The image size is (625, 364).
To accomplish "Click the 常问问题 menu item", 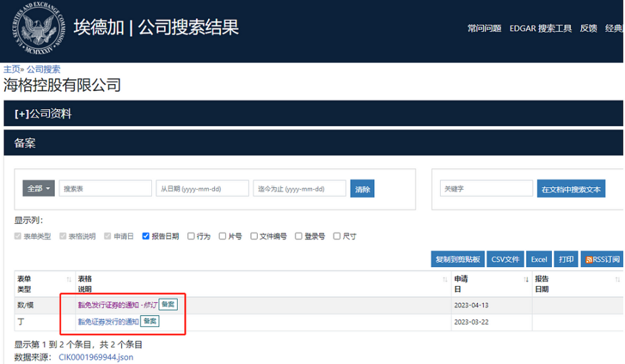I will [x=484, y=28].
